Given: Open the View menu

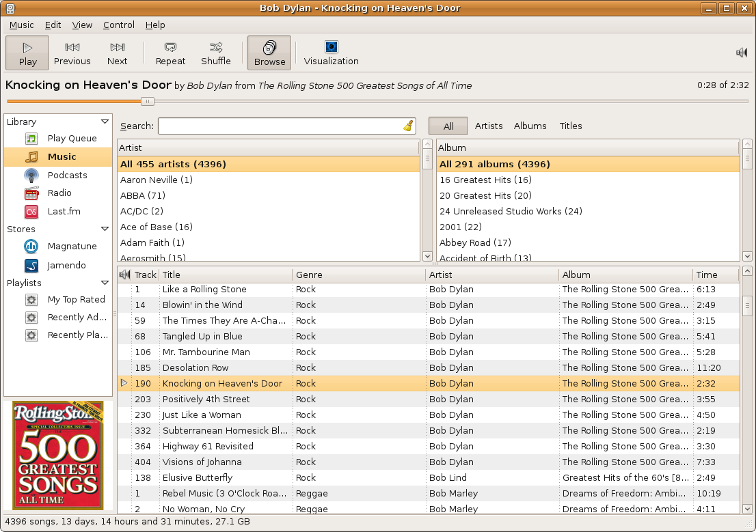Looking at the screenshot, I should 82,25.
